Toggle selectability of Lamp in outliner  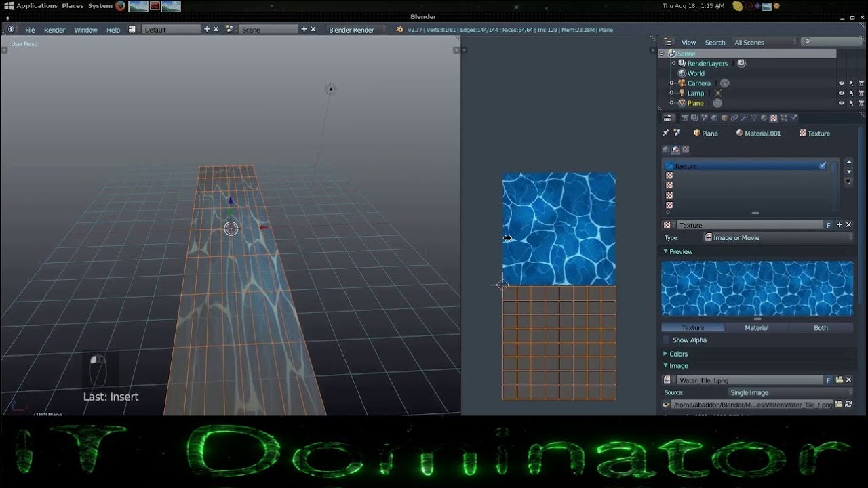[852, 94]
